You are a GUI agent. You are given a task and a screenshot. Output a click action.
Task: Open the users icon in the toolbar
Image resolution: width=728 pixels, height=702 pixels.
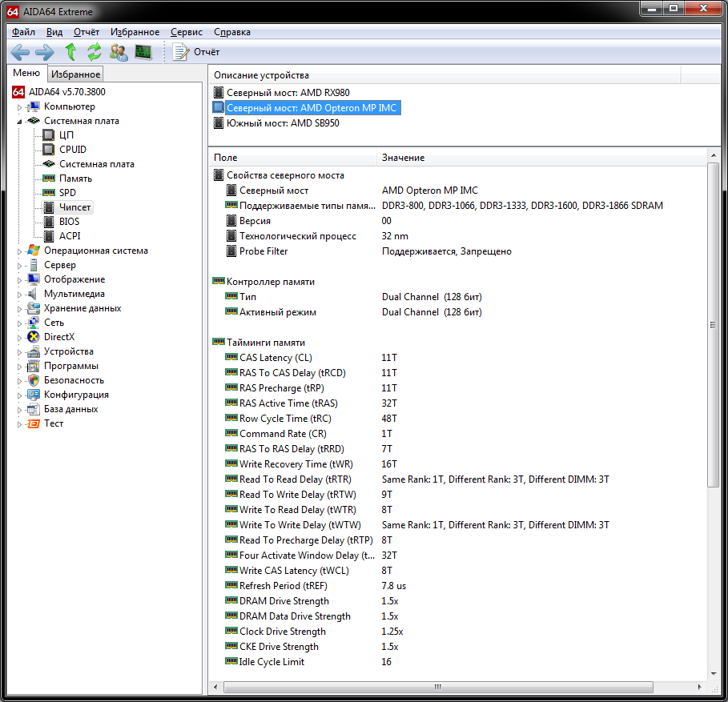click(119, 51)
